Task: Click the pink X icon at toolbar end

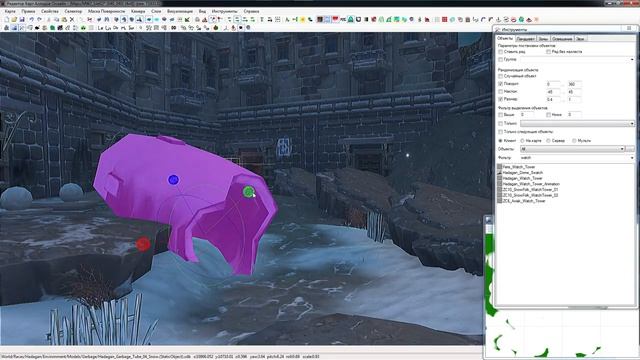Action: tap(536, 19)
